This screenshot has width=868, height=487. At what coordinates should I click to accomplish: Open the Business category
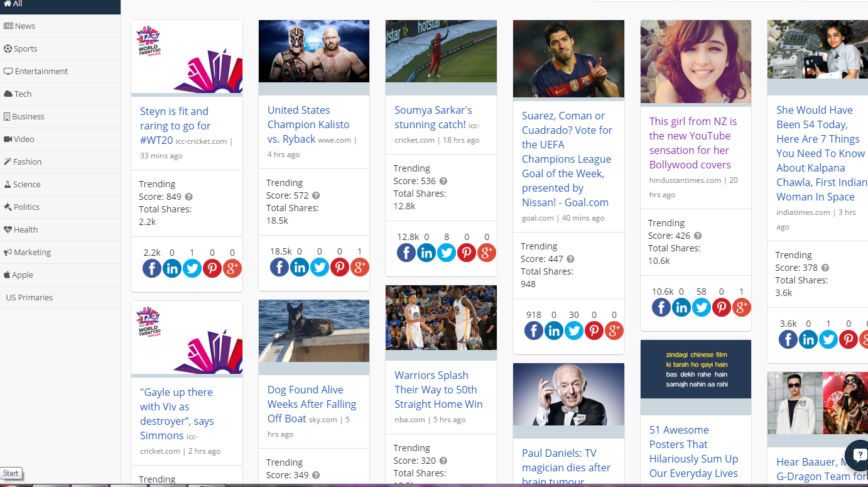click(x=60, y=116)
